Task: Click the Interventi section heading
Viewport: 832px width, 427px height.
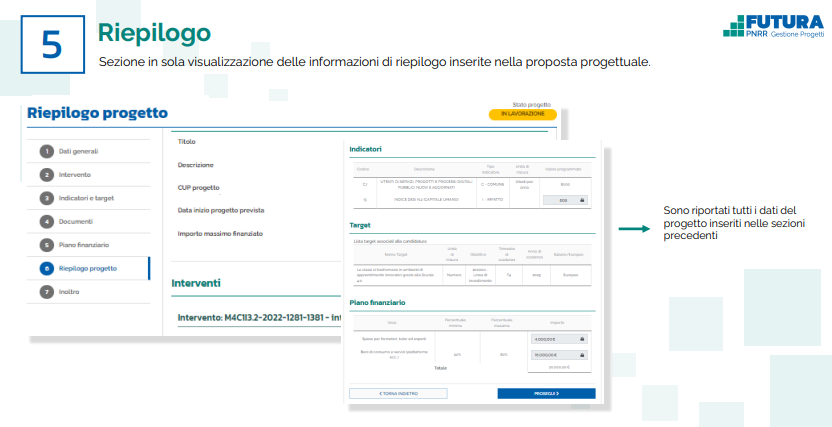Action: point(196,283)
